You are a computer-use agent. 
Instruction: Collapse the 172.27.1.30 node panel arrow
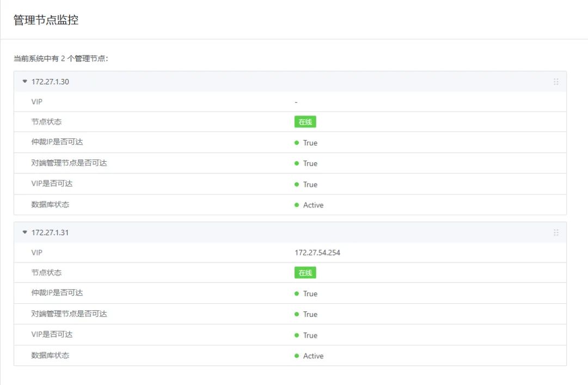pos(24,82)
